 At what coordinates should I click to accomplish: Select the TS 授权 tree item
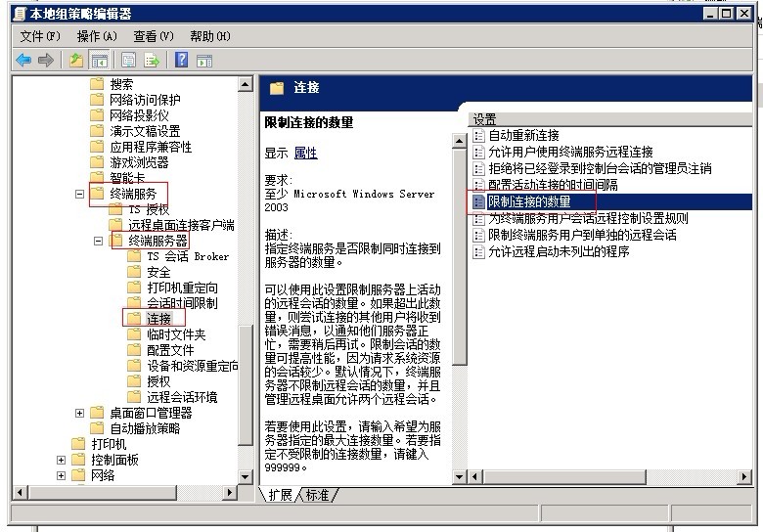pyautogui.click(x=149, y=209)
